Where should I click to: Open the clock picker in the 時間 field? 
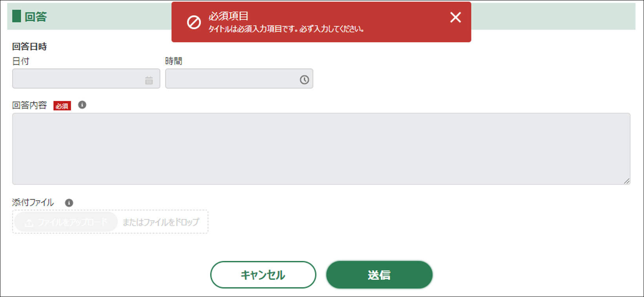[x=304, y=80]
